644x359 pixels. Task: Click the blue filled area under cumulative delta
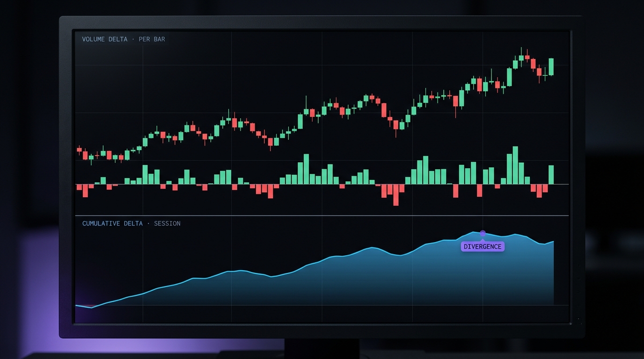point(328,285)
